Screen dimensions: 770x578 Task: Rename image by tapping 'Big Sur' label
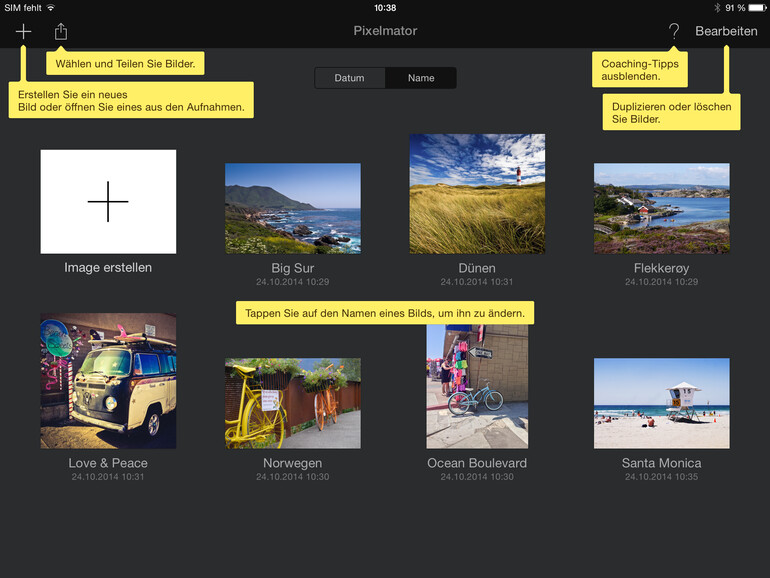point(293,268)
